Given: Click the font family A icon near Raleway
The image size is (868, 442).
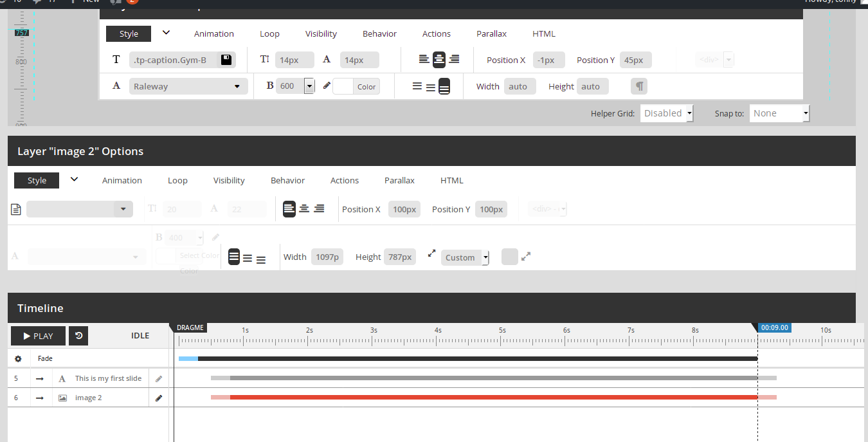Looking at the screenshot, I should (x=116, y=86).
